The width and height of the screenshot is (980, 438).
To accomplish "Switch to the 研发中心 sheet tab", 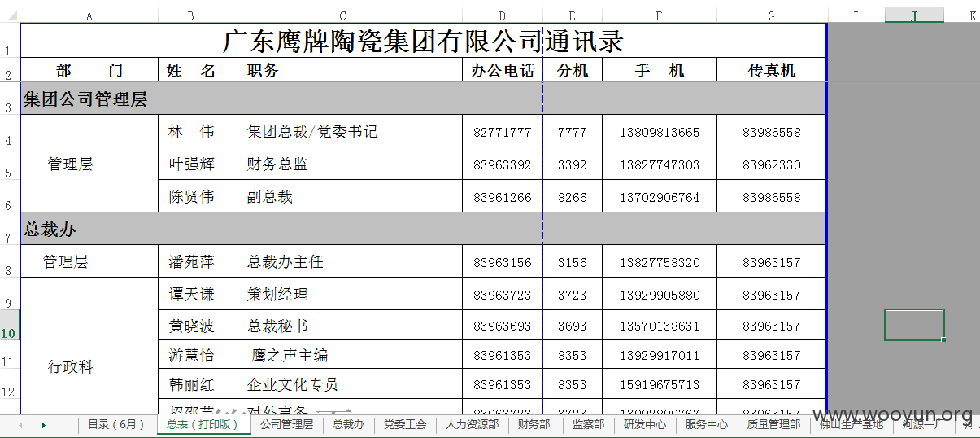I will (645, 424).
